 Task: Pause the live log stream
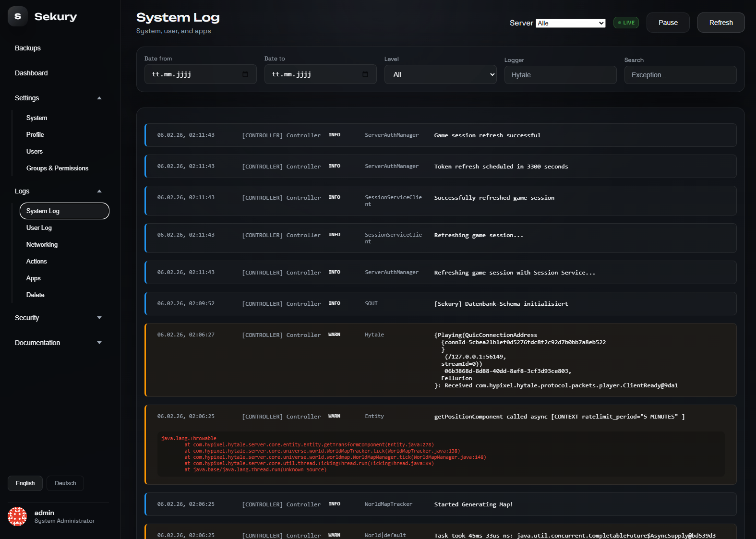coord(668,23)
